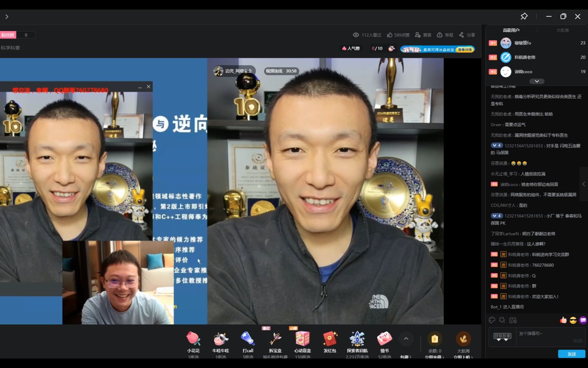Switch to the 大航海 tab
The width and height of the screenshot is (588, 368).
(562, 30)
